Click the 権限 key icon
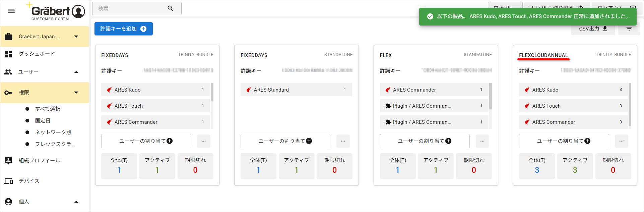Image resolution: width=644 pixels, height=212 pixels. click(x=8, y=93)
